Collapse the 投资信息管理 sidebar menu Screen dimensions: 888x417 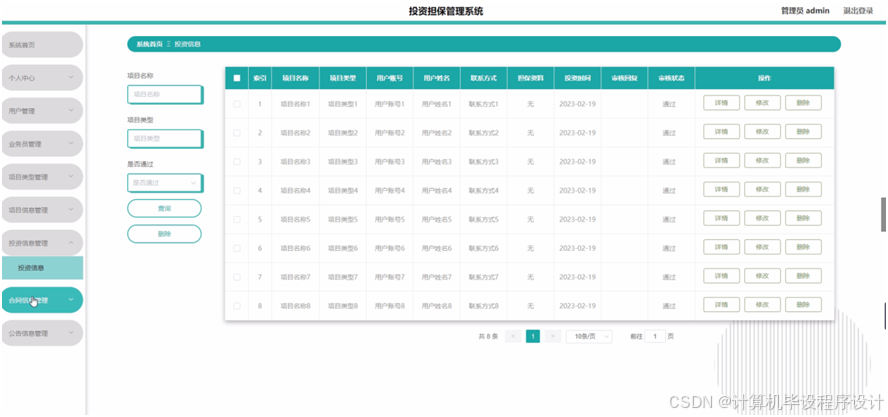(x=42, y=243)
